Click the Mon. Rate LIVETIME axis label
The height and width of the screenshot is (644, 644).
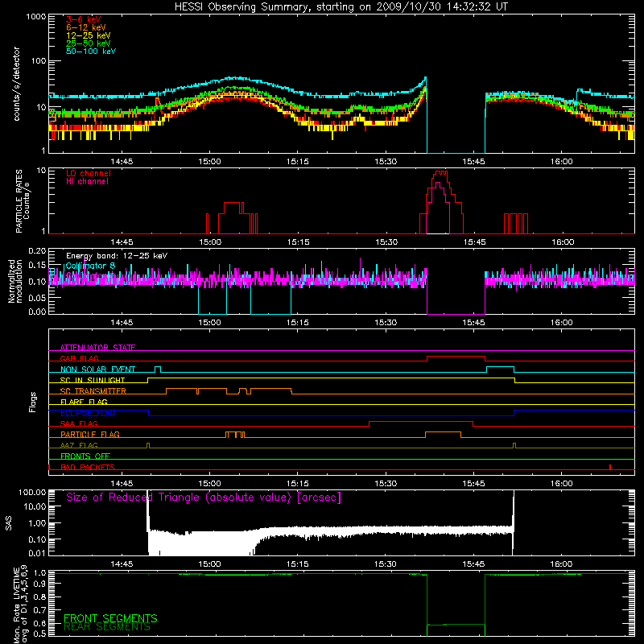tap(20, 605)
